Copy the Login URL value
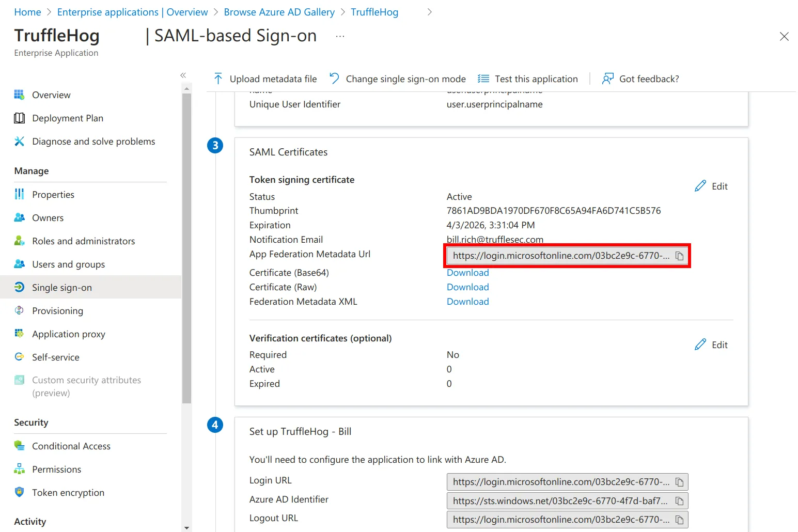Viewport: 798px width, 532px height. pos(680,482)
